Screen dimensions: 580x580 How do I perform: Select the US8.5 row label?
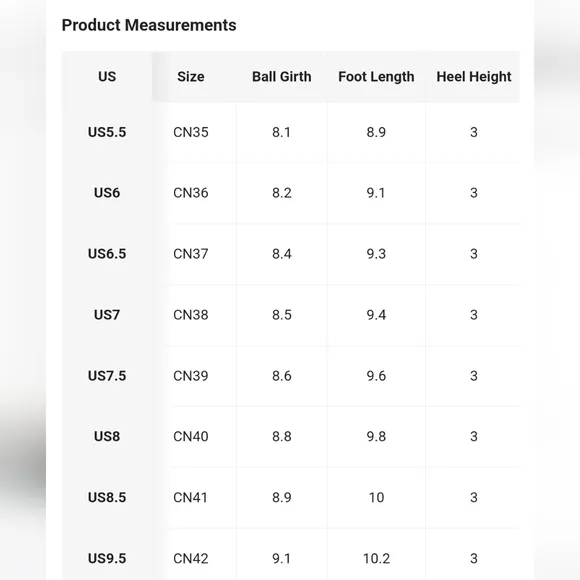(107, 498)
